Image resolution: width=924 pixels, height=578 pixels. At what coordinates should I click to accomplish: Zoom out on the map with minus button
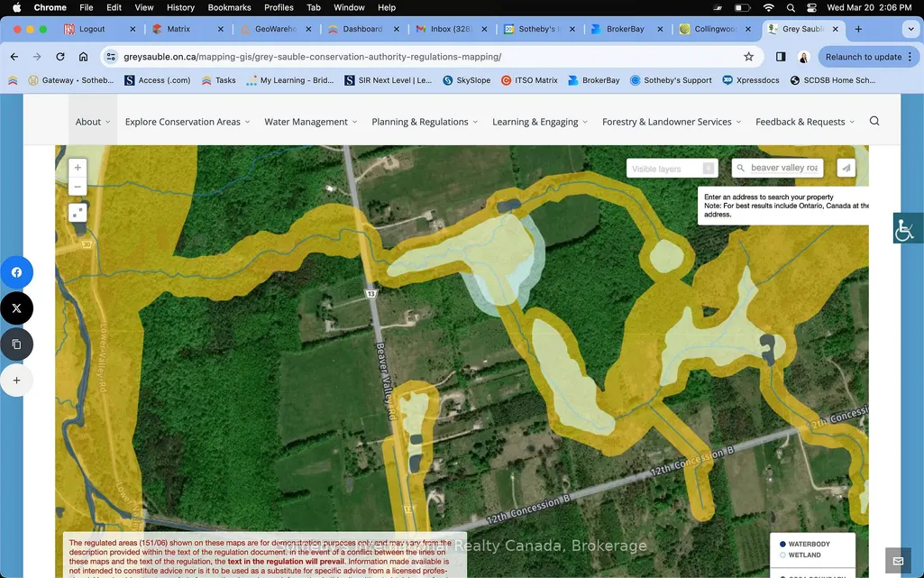(x=78, y=187)
